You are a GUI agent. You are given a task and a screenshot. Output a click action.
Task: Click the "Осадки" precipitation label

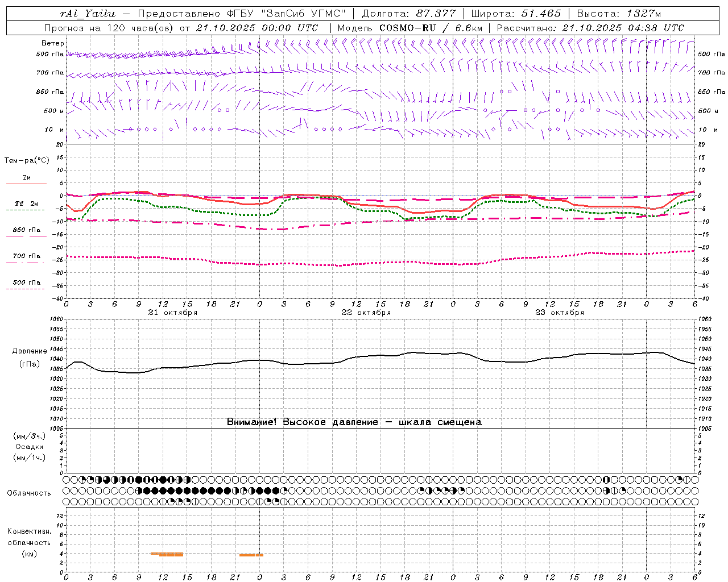coord(30,447)
